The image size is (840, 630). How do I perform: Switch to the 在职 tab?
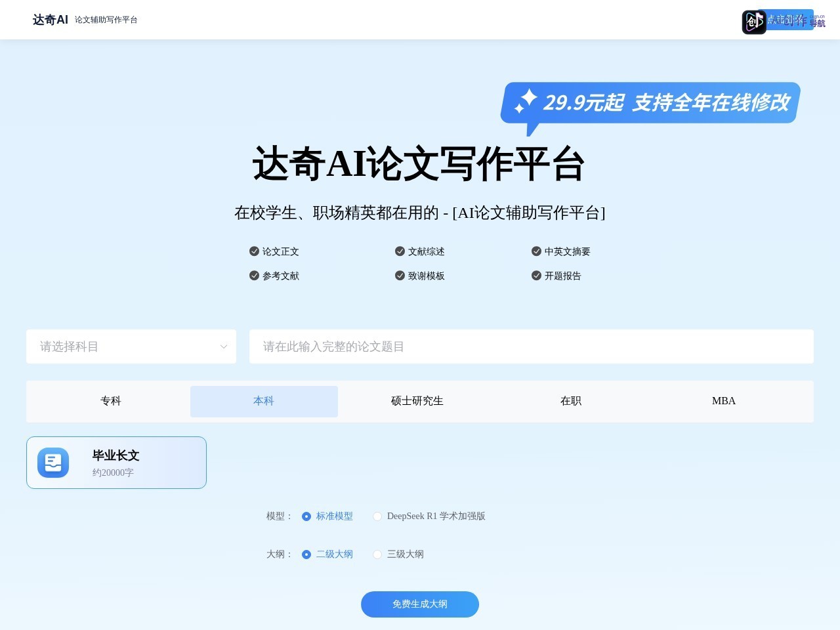pos(571,401)
